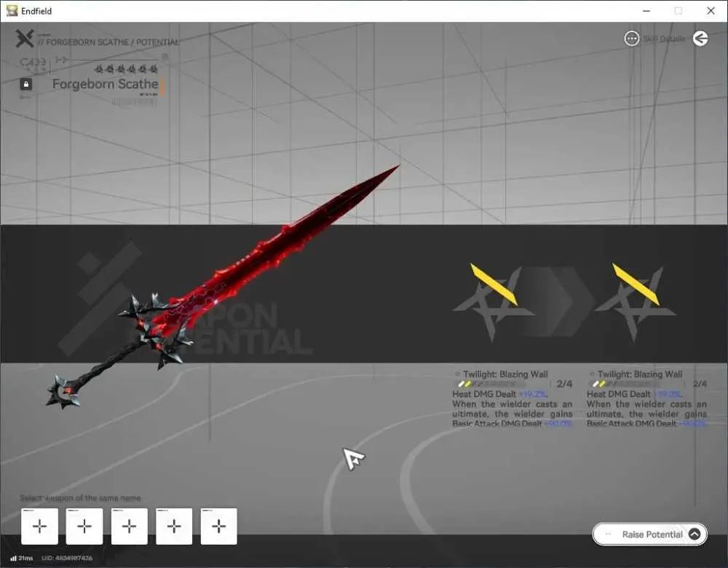Click the right "Twilight: Blazing Wall" skill title
This screenshot has width=728, height=568.
pyautogui.click(x=640, y=374)
